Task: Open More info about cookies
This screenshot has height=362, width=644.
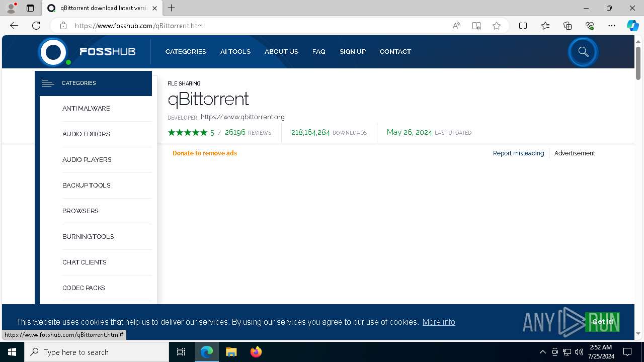Action: pyautogui.click(x=439, y=322)
